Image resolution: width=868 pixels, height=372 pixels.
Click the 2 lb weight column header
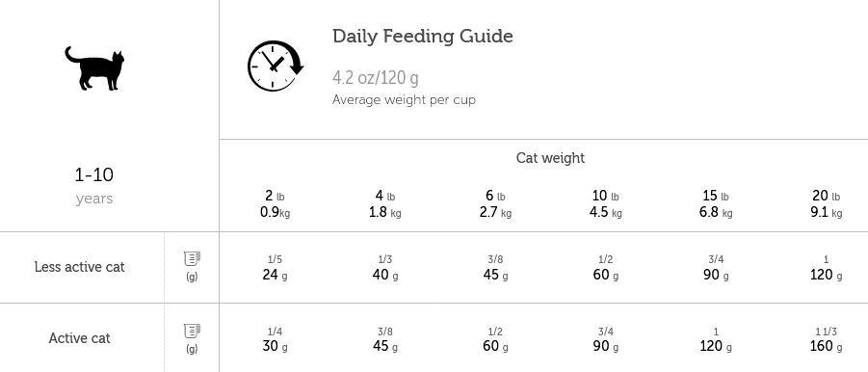point(276,203)
